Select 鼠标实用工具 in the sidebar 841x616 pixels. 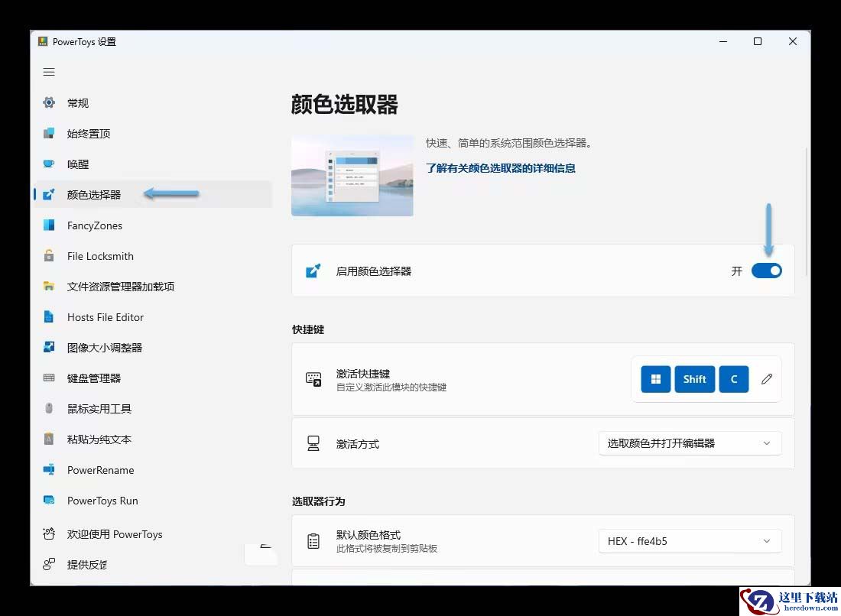click(153, 409)
